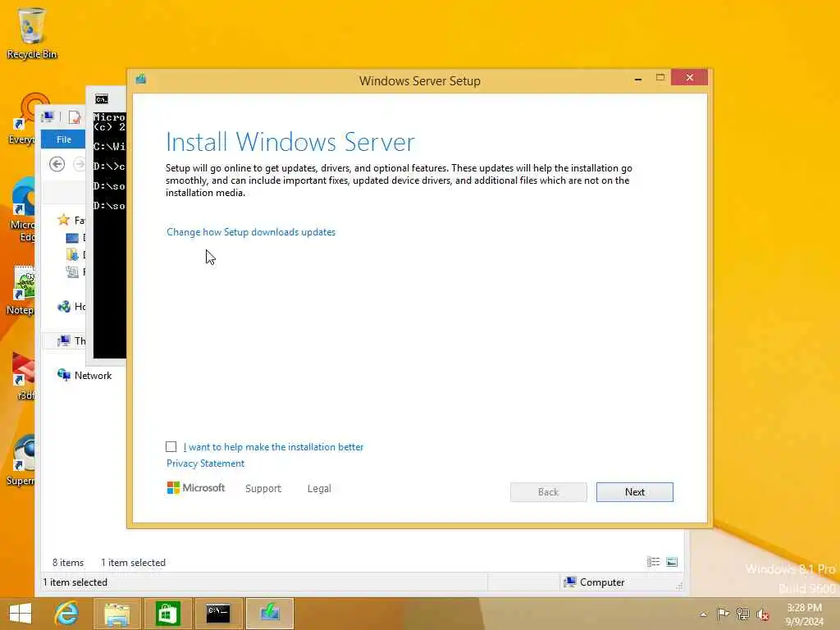Open the Support link in Setup
This screenshot has width=840, height=630.
(x=263, y=489)
